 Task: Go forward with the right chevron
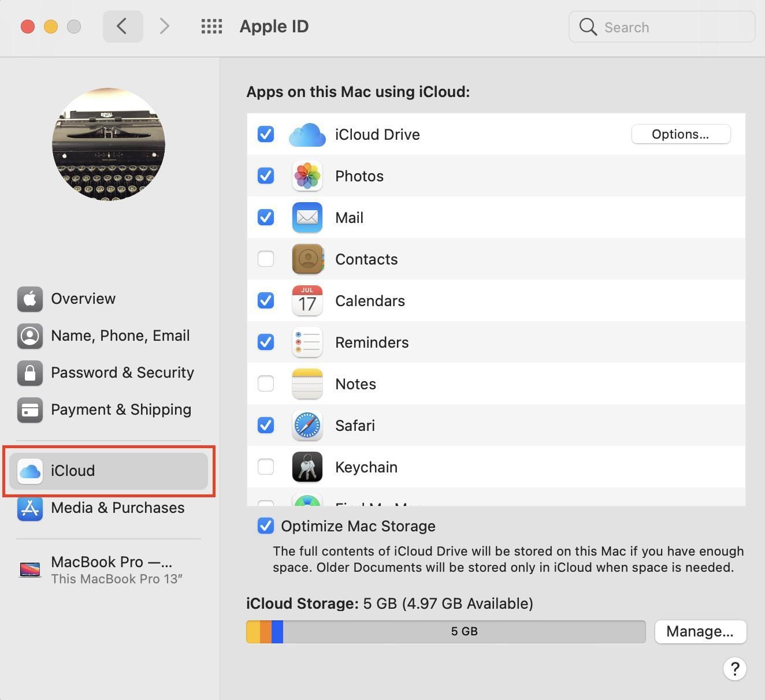coord(165,26)
